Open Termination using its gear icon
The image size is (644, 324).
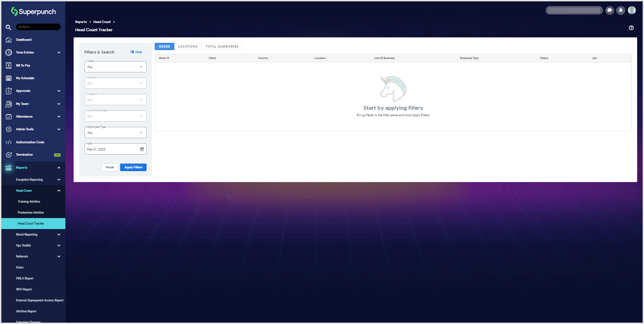click(9, 155)
